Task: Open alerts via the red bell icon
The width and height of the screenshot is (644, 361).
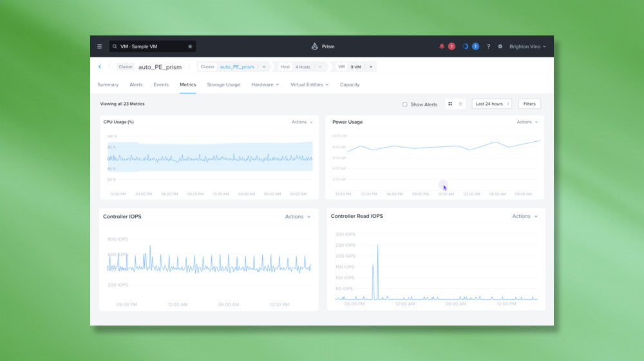Action: [x=442, y=46]
